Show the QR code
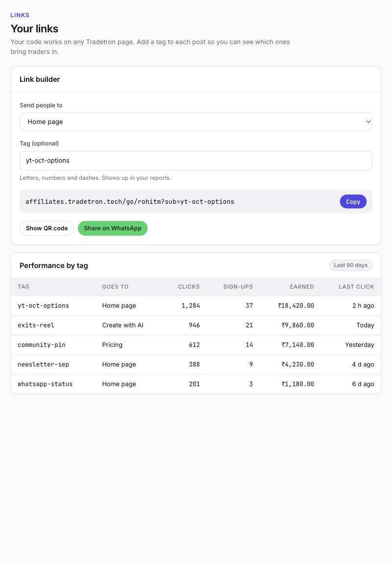The image size is (392, 564). point(47,228)
